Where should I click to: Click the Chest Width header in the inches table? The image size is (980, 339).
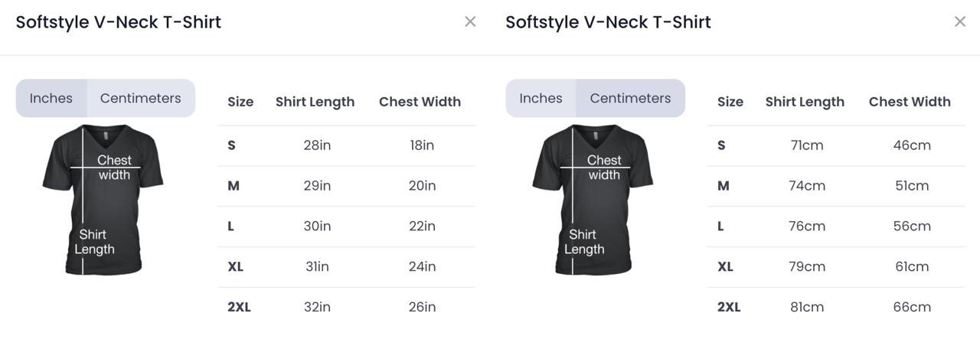[420, 102]
